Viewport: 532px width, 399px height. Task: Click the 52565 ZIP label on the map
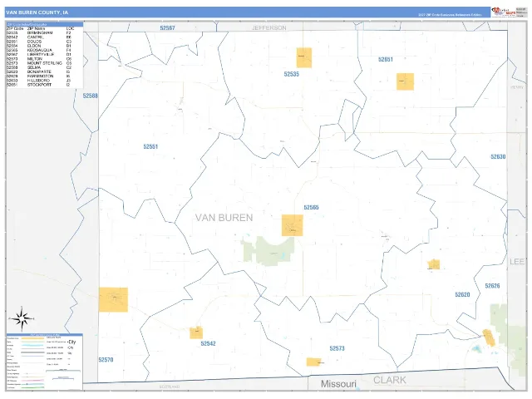(x=311, y=207)
